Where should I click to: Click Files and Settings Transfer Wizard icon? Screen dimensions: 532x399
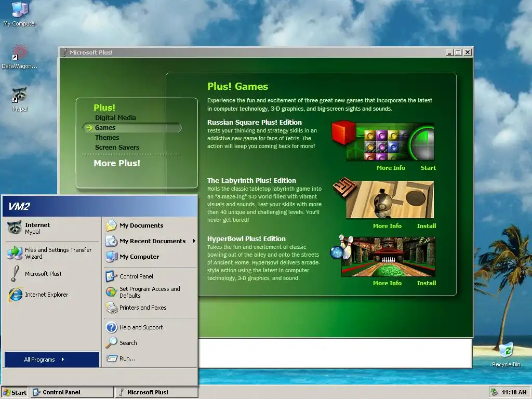pyautogui.click(x=15, y=253)
